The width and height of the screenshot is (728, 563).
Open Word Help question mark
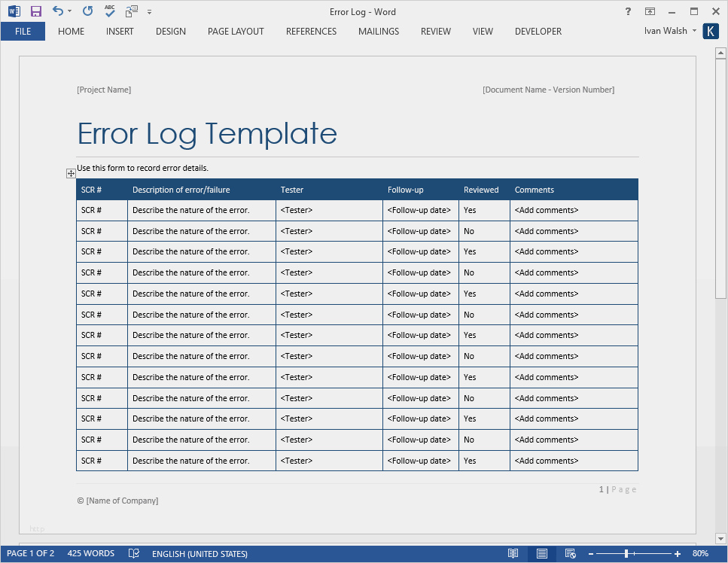pos(628,11)
